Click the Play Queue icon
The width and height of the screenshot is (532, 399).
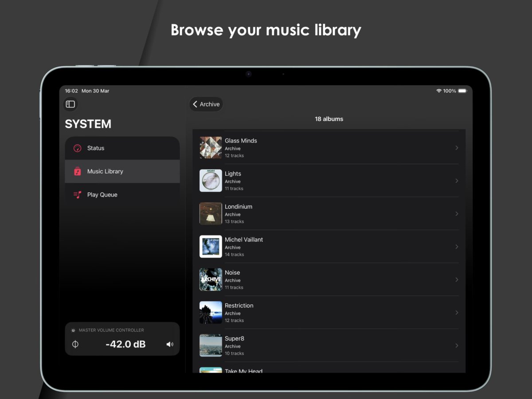pos(78,195)
